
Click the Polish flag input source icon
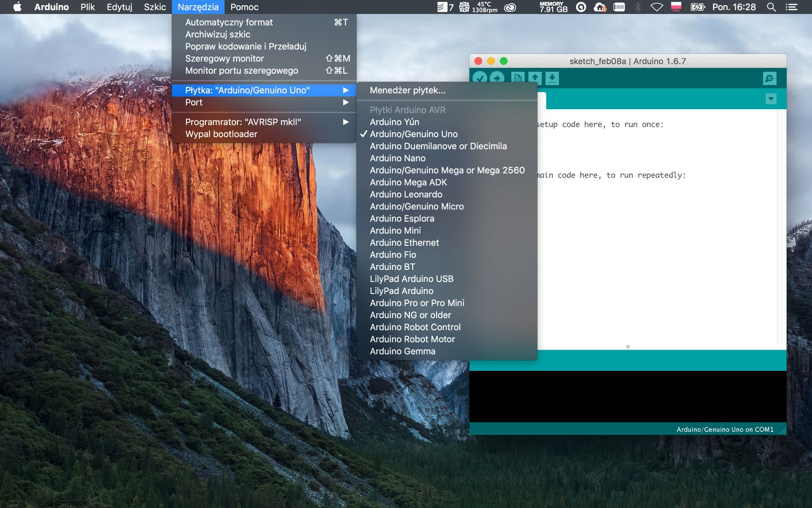[676, 7]
